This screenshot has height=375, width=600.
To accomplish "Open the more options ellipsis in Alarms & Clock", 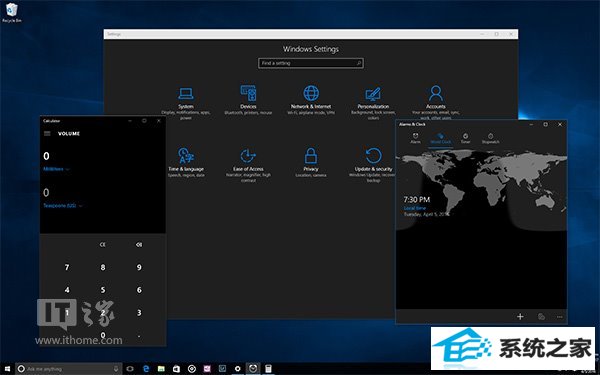I will point(559,317).
